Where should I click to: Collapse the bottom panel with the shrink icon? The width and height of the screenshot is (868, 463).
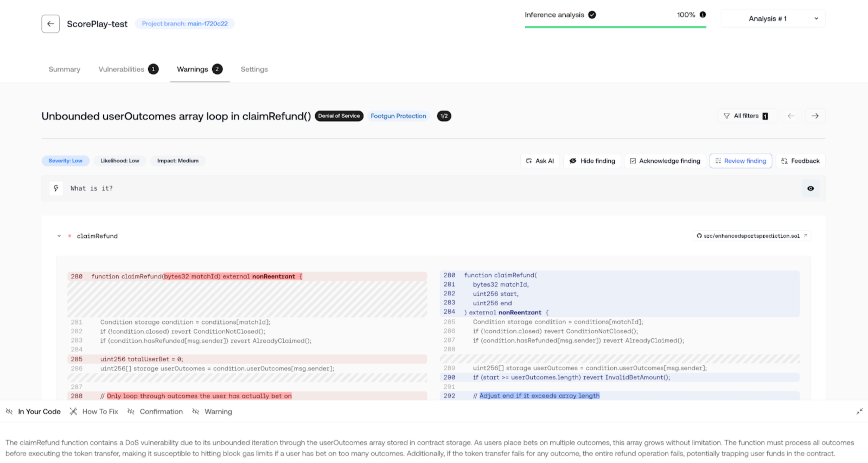(859, 411)
